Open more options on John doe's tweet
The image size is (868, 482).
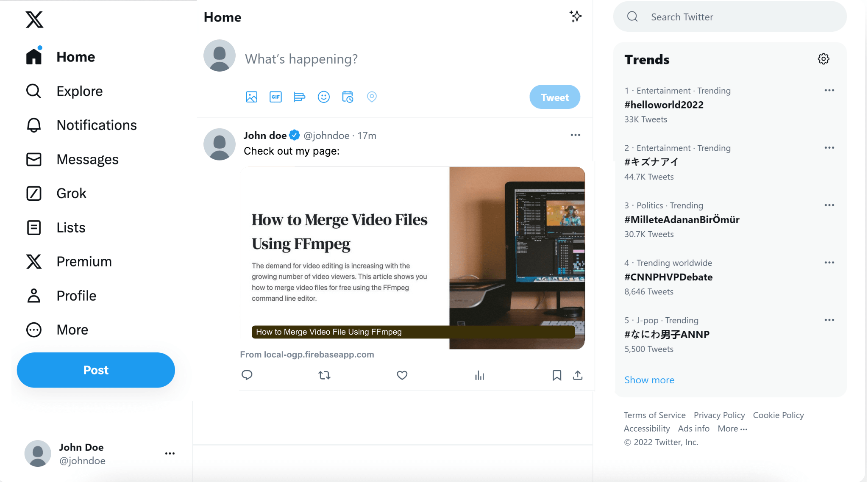[575, 135]
